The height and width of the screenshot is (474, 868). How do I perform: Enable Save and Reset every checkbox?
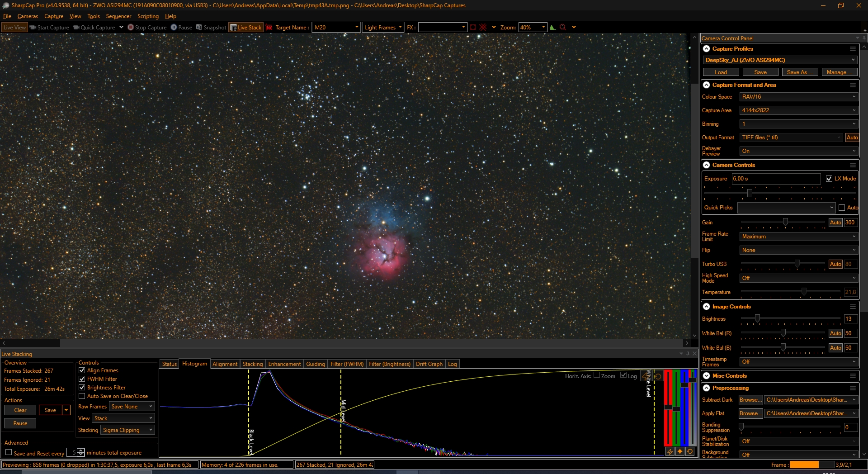[x=9, y=452]
